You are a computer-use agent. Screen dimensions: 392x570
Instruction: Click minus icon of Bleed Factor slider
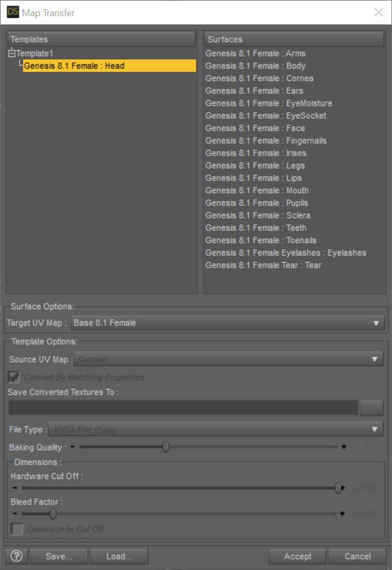pos(15,513)
